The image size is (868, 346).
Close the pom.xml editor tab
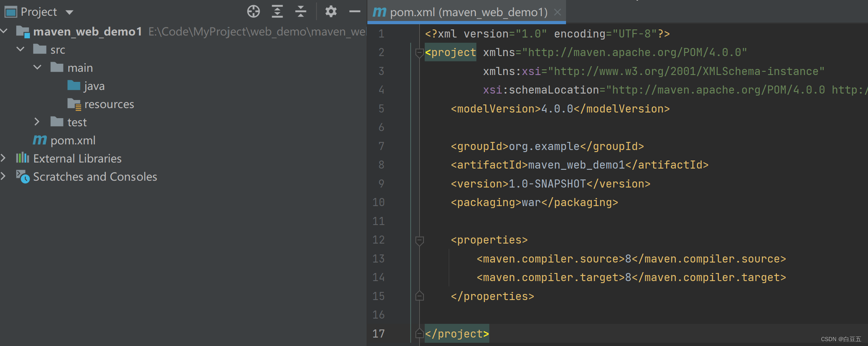click(x=558, y=12)
